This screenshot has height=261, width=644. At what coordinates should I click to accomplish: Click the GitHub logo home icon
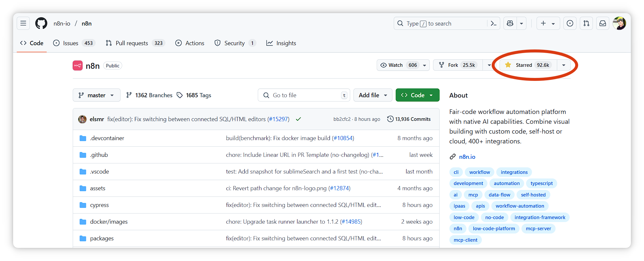41,23
